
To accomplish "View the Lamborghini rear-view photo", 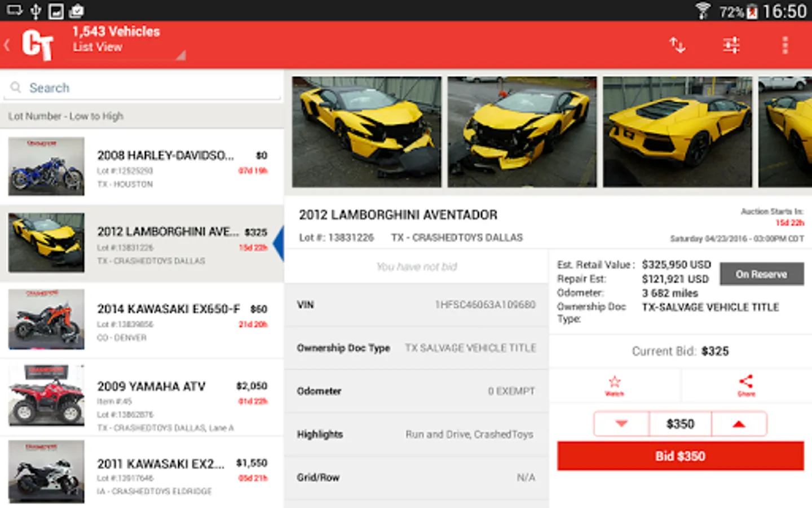I will [x=678, y=132].
